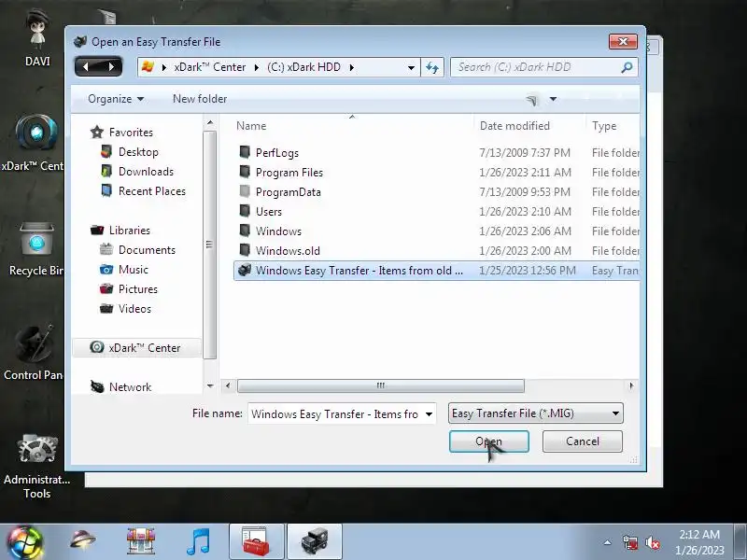Click the Open button

tap(488, 441)
